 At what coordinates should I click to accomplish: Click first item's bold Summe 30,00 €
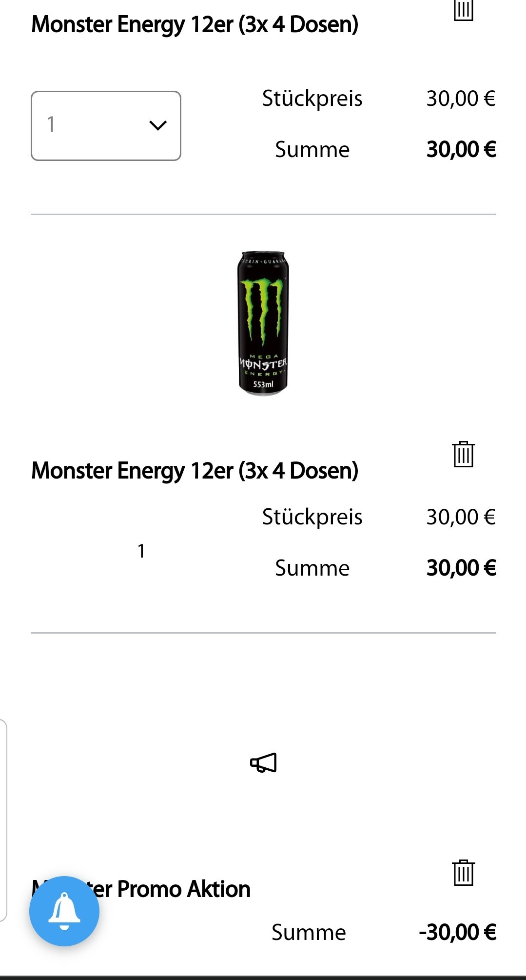(x=461, y=149)
